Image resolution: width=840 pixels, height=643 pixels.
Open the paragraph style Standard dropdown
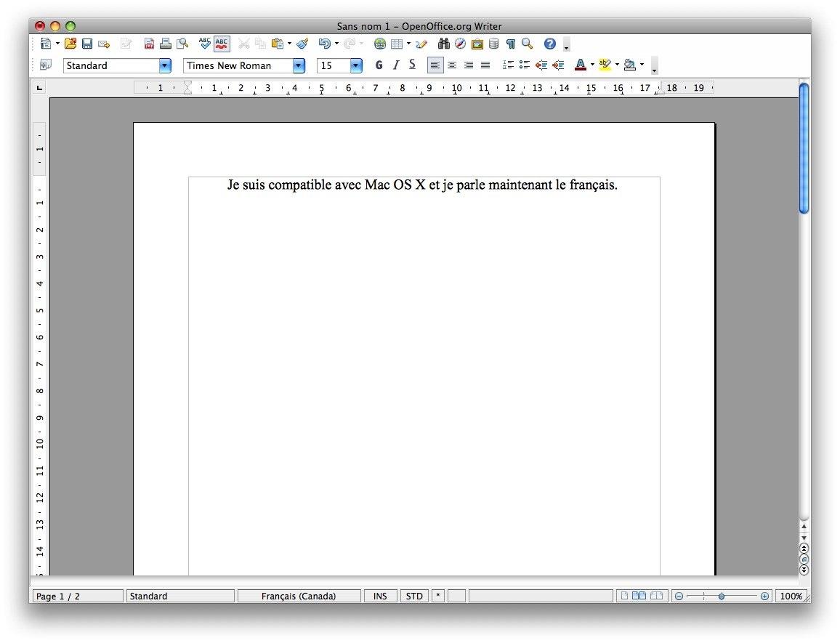(165, 66)
